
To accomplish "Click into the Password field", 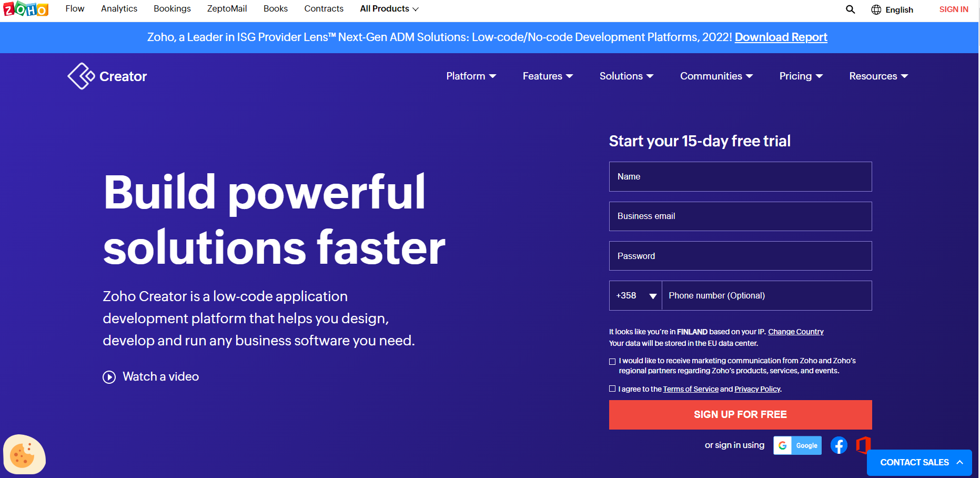I will (x=740, y=256).
